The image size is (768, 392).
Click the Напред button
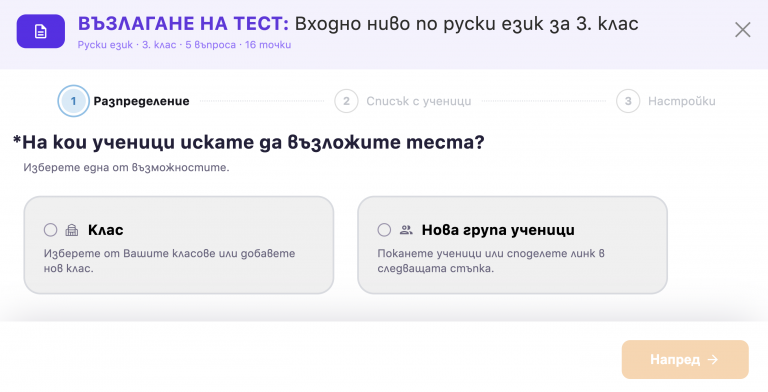coord(685,360)
